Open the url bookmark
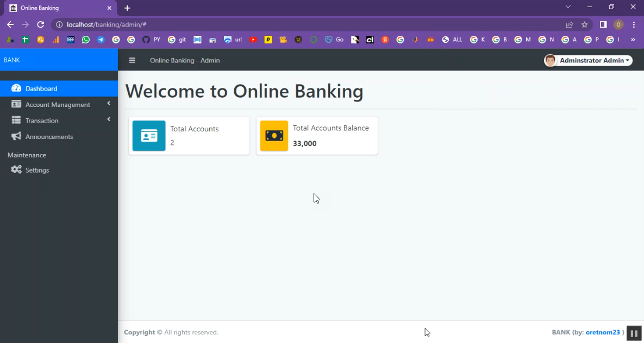The height and width of the screenshot is (343, 644). [x=233, y=40]
